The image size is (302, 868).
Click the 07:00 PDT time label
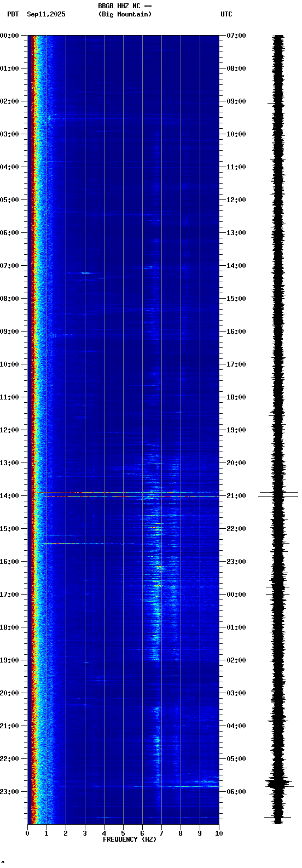coord(10,266)
